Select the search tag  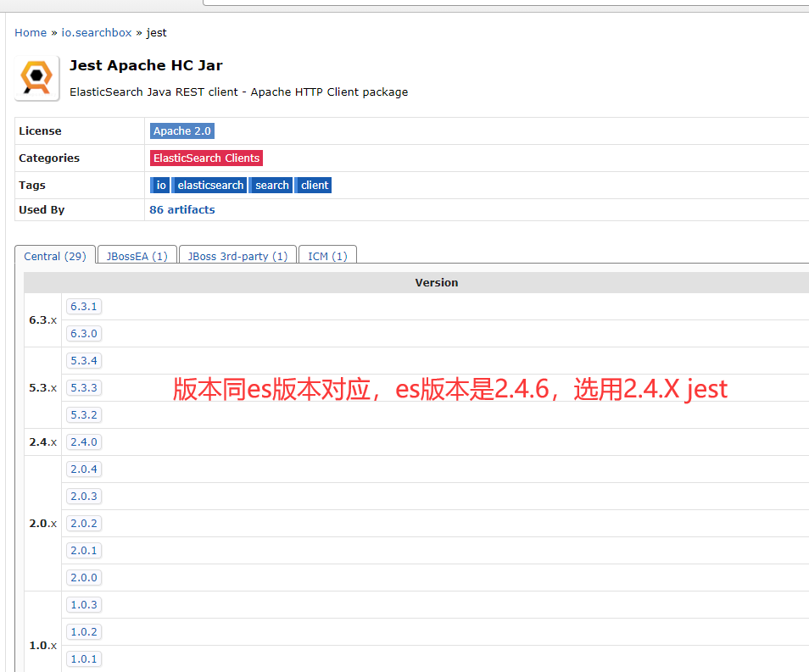tap(271, 185)
